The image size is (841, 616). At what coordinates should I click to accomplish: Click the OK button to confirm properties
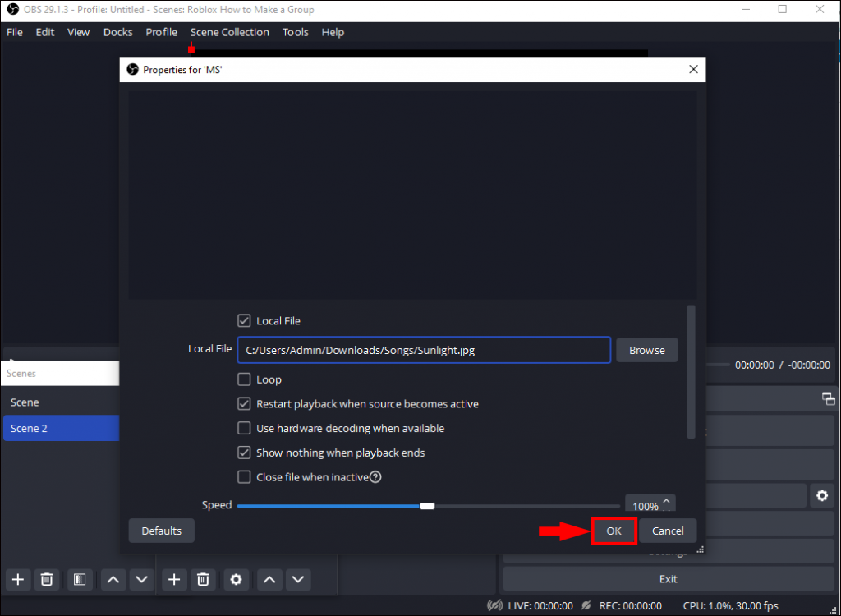614,531
